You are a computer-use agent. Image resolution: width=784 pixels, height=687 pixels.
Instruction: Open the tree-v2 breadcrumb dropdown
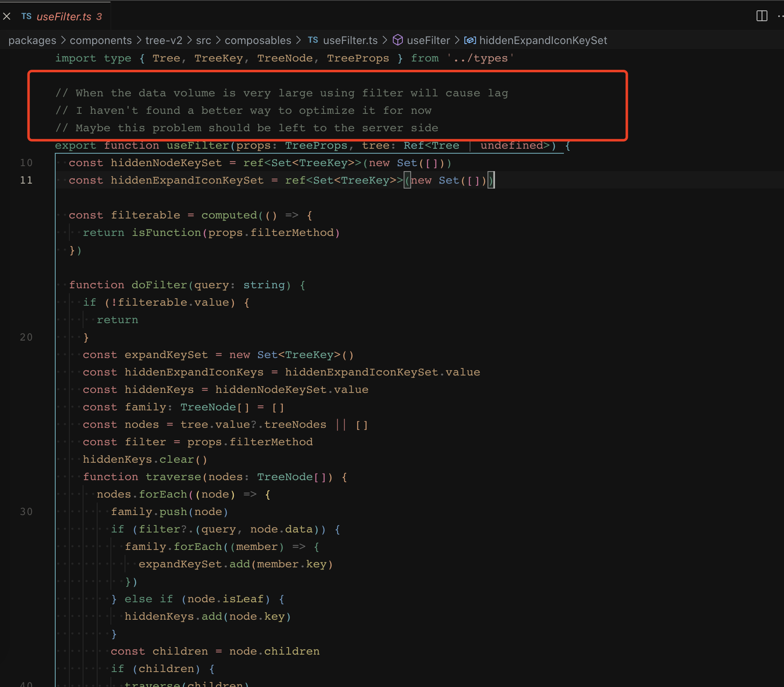click(163, 40)
